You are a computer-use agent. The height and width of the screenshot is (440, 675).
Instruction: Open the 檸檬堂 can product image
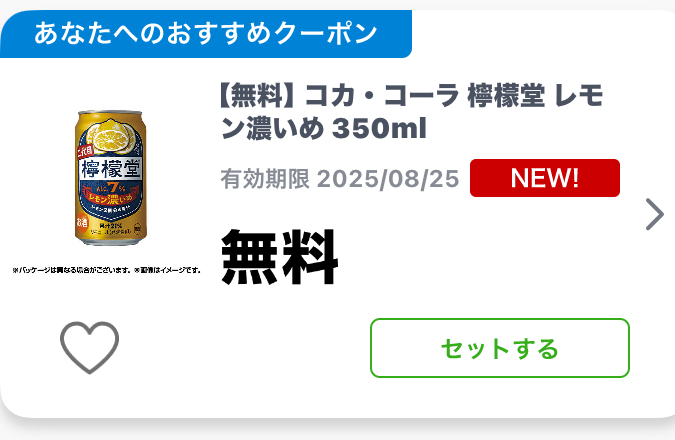coord(111,178)
